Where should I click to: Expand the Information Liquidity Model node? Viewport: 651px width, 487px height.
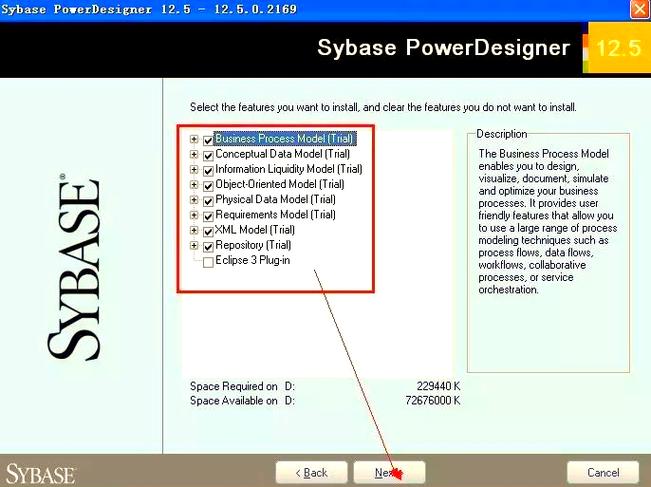pos(194,169)
